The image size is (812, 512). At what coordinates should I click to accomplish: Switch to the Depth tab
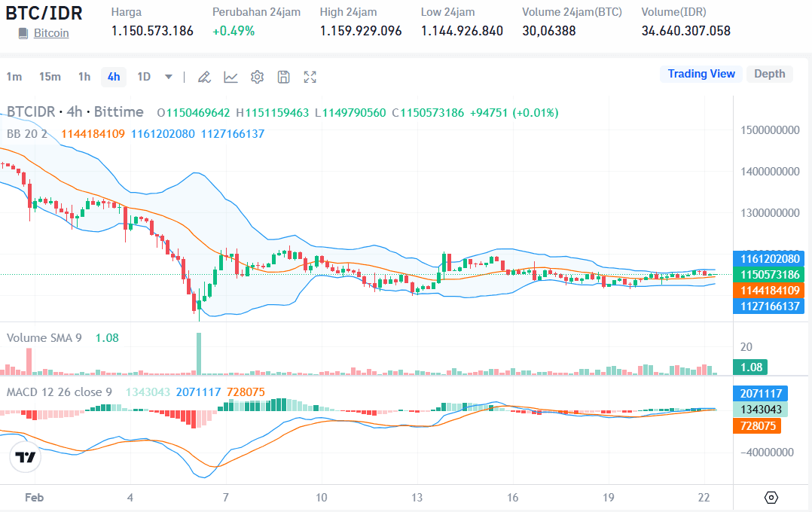[769, 74]
